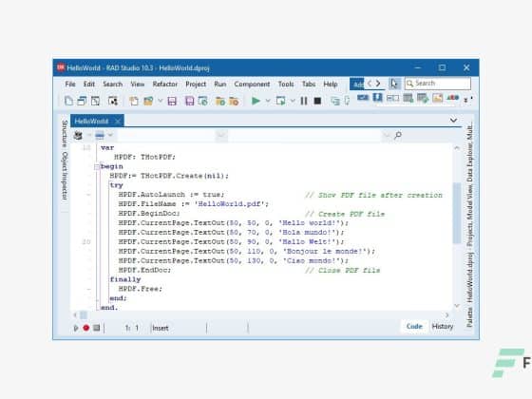Open the class list combo box

tap(172, 135)
